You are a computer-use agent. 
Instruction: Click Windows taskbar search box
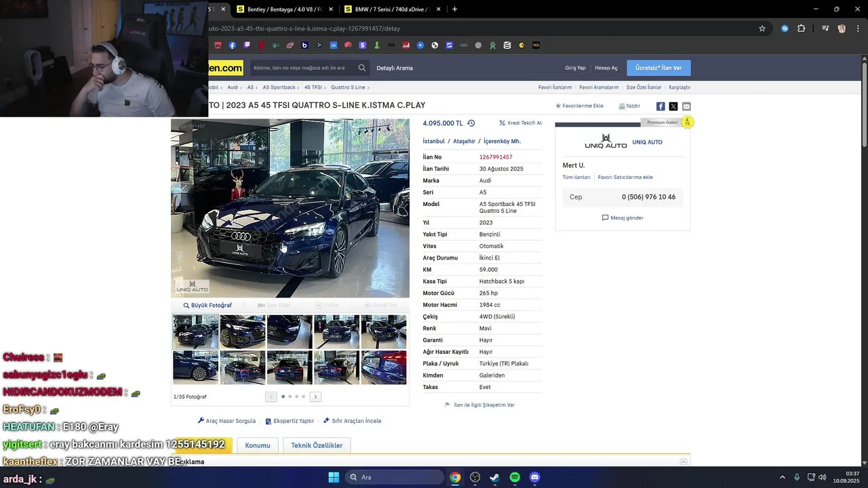[395, 477]
